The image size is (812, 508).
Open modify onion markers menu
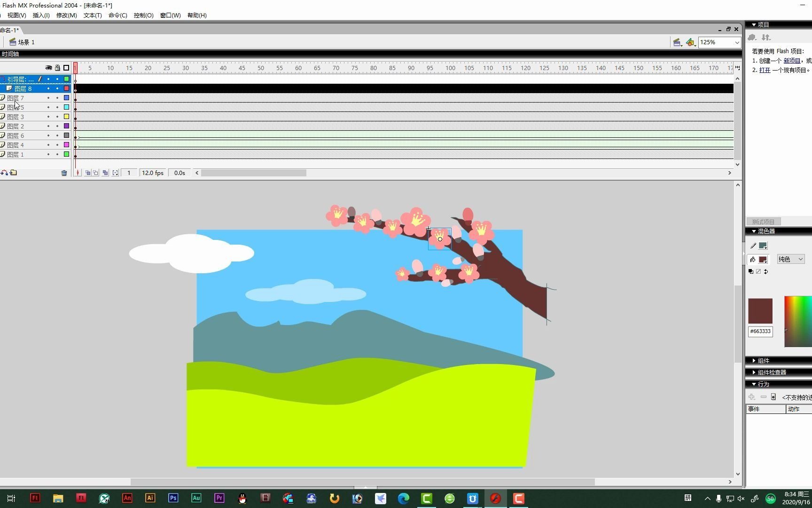click(115, 173)
